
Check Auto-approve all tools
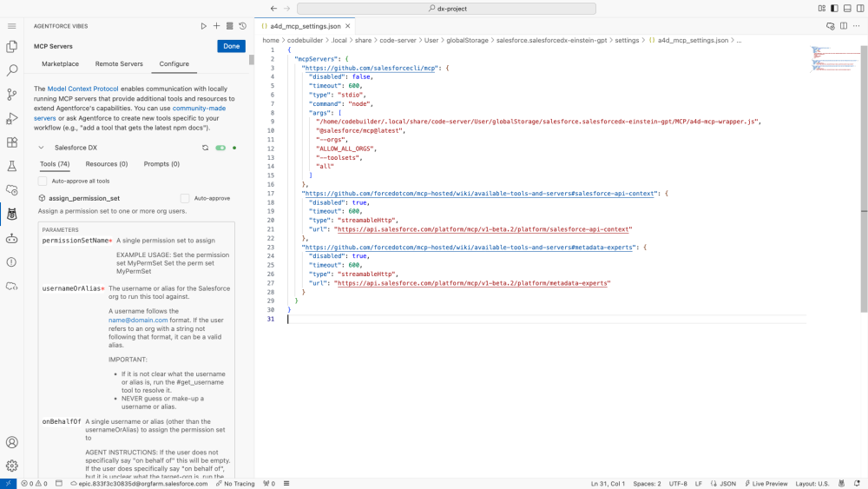[43, 181]
